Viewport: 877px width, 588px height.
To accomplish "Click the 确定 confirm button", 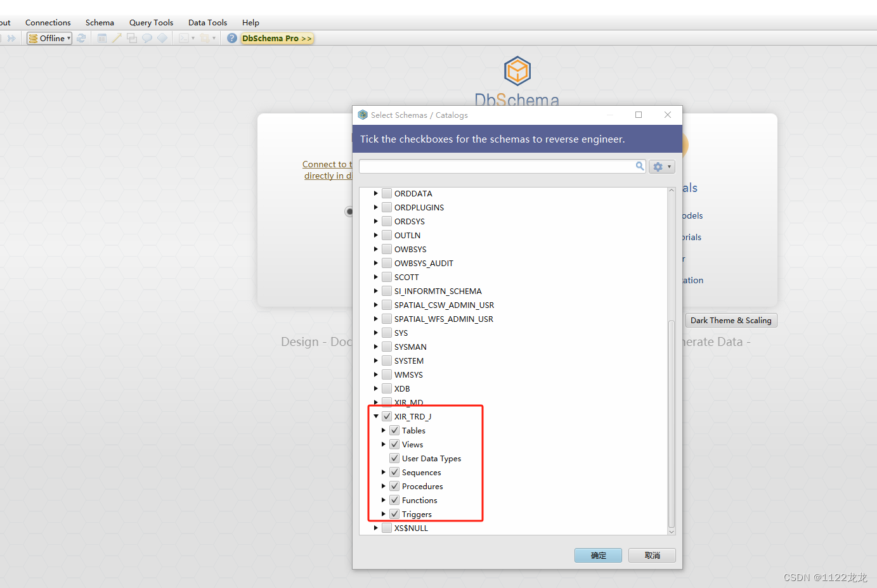I will click(x=598, y=555).
